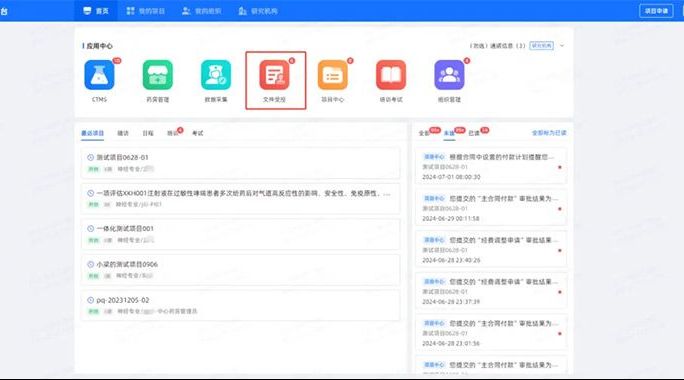Screen dimensions: 684x380
Task: Go to the 首页 home nav item
Action: 96,11
